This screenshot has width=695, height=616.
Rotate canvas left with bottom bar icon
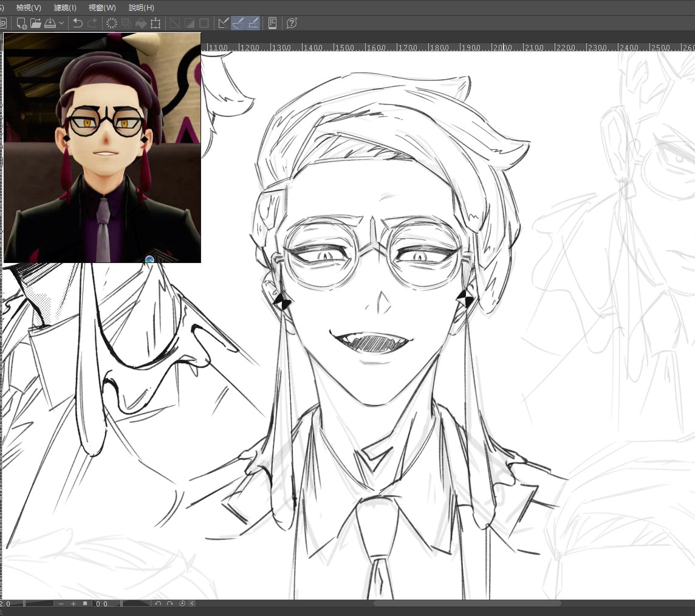coord(158,604)
